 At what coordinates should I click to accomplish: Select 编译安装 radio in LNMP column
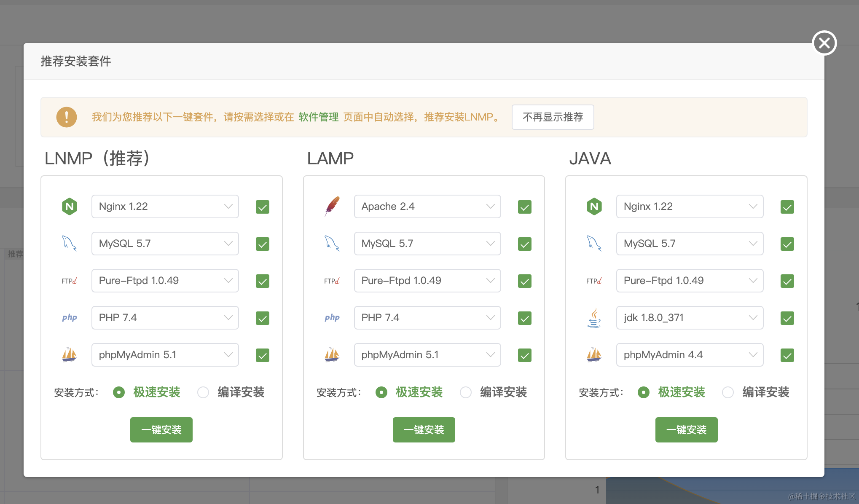(x=203, y=392)
